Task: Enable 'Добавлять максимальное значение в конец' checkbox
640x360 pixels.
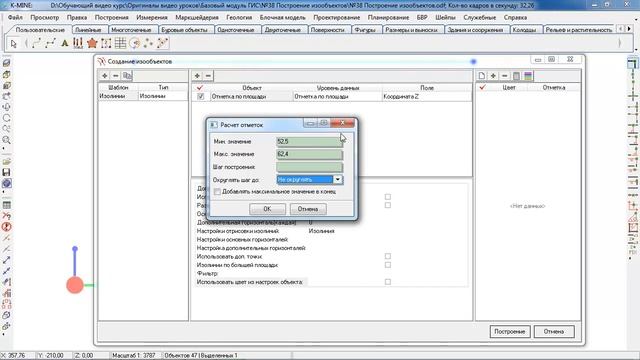Action: (x=217, y=191)
